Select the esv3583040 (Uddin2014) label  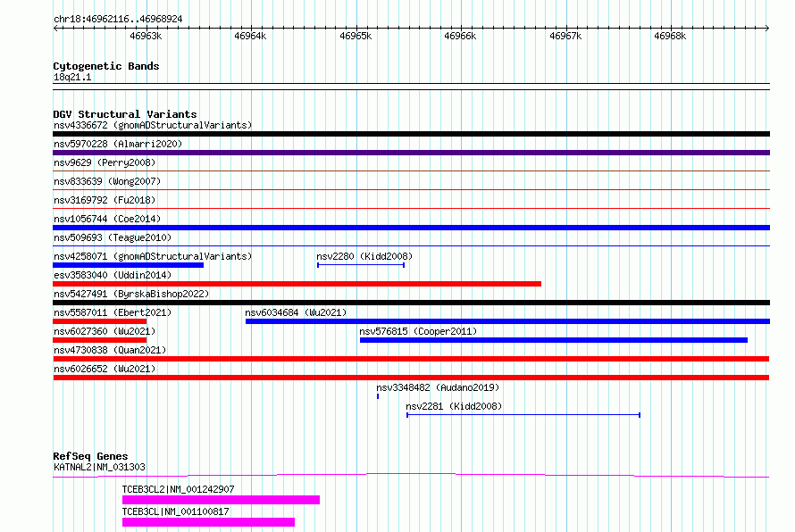pyautogui.click(x=113, y=275)
